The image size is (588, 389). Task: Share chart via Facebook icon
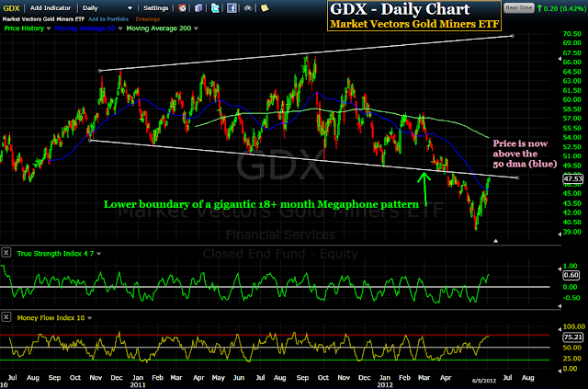(232, 8)
